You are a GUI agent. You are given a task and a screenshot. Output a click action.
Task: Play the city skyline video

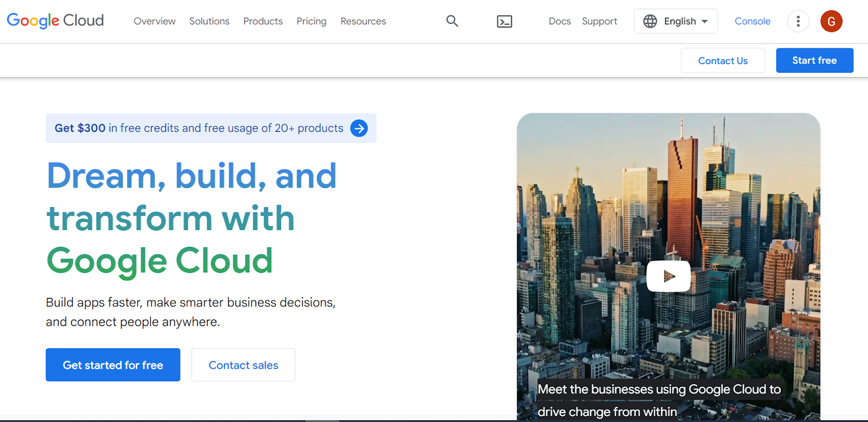(668, 276)
